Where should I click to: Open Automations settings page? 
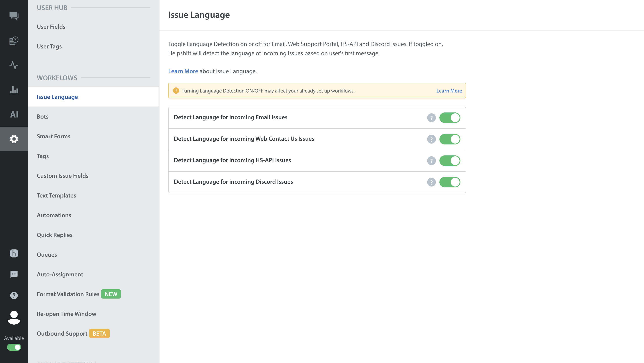pyautogui.click(x=54, y=215)
